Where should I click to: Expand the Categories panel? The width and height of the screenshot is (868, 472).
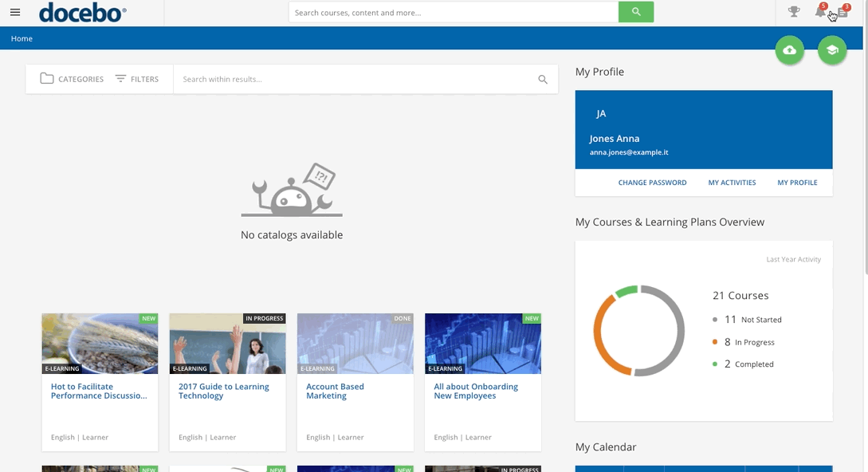tap(72, 79)
